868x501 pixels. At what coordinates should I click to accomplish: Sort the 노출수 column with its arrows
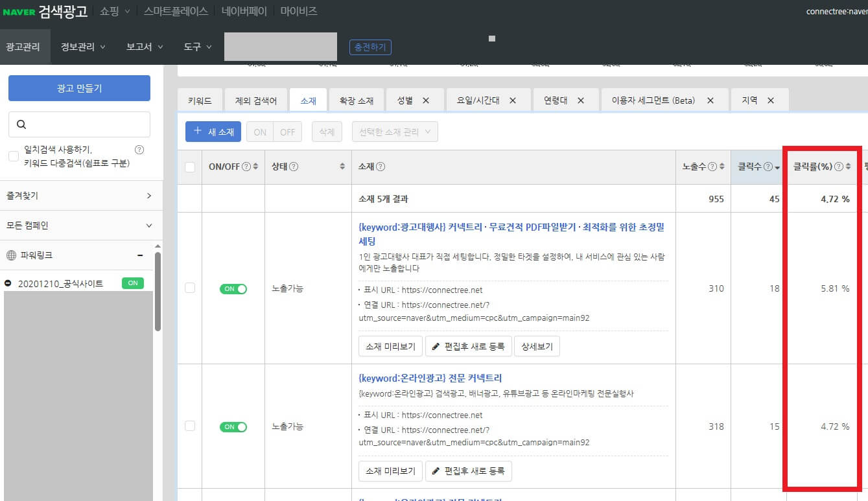click(722, 167)
